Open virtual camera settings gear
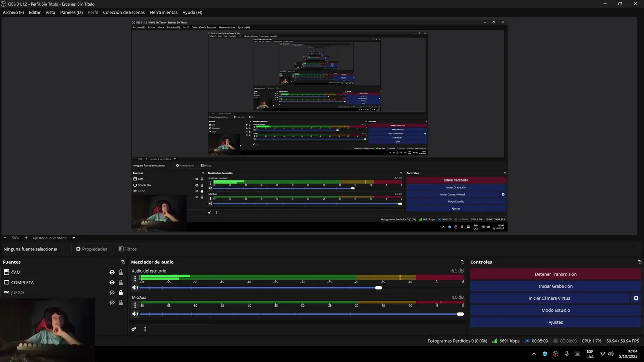 point(636,298)
